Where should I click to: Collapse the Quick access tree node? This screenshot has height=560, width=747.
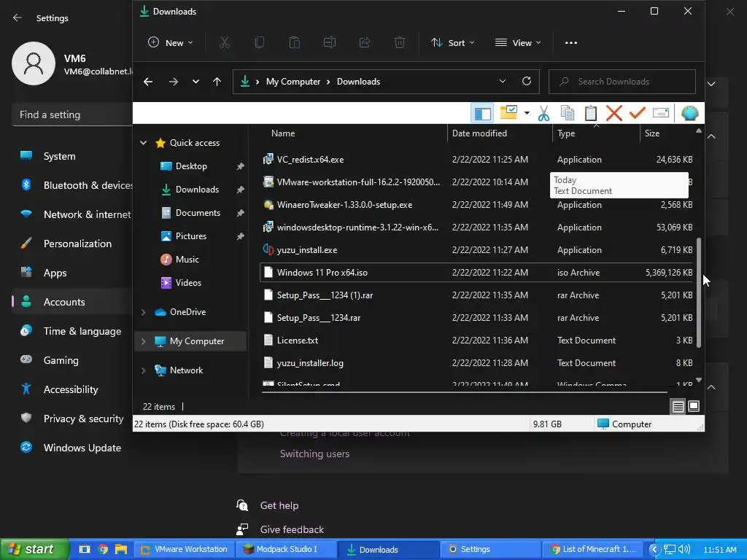144,143
